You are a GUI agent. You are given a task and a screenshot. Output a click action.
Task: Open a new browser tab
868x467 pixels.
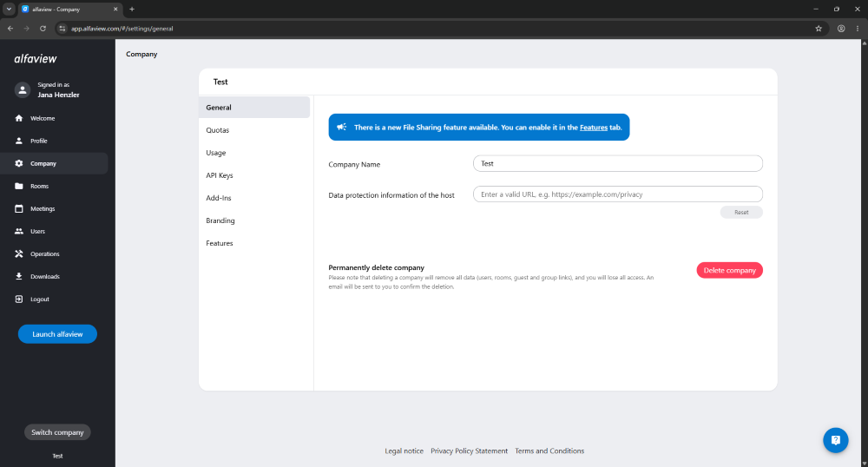tap(132, 9)
